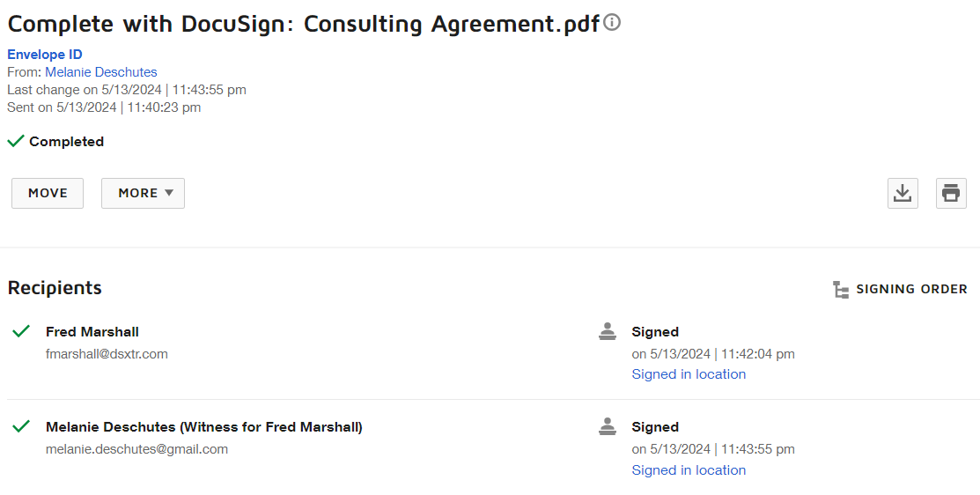Expand options via the MORE arrow triangle

[x=169, y=193]
